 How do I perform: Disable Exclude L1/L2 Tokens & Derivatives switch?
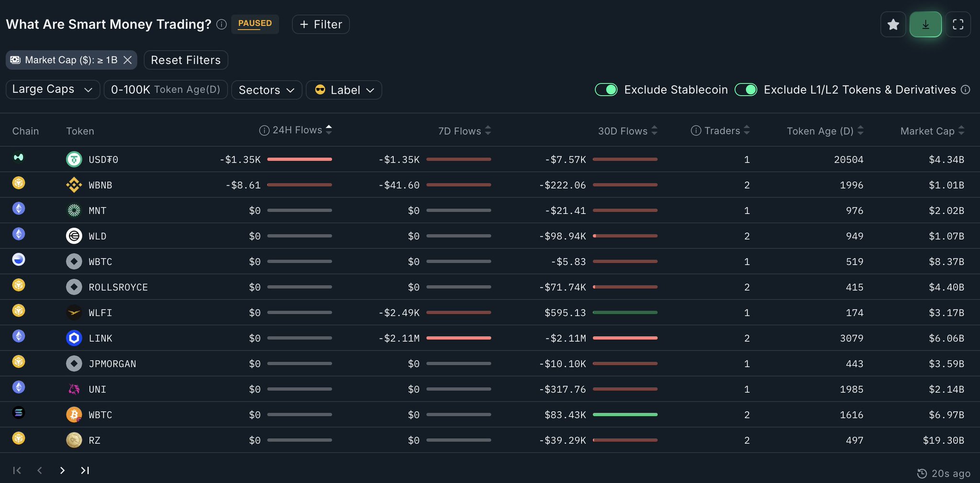pyautogui.click(x=746, y=90)
